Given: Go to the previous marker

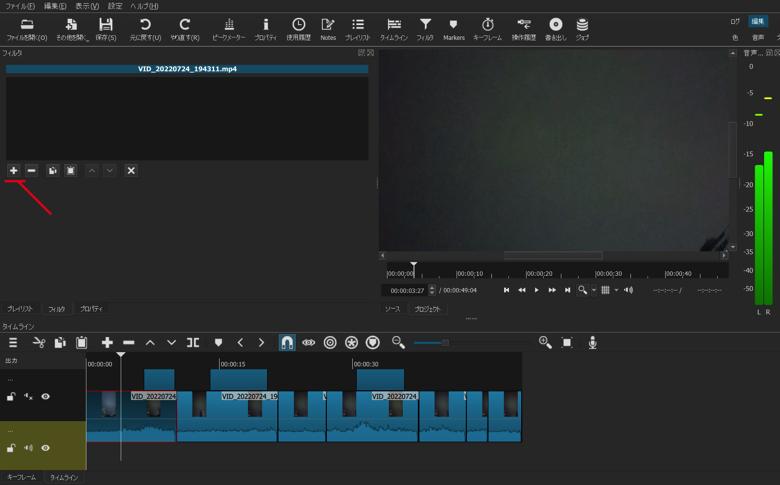Looking at the screenshot, I should click(x=240, y=343).
